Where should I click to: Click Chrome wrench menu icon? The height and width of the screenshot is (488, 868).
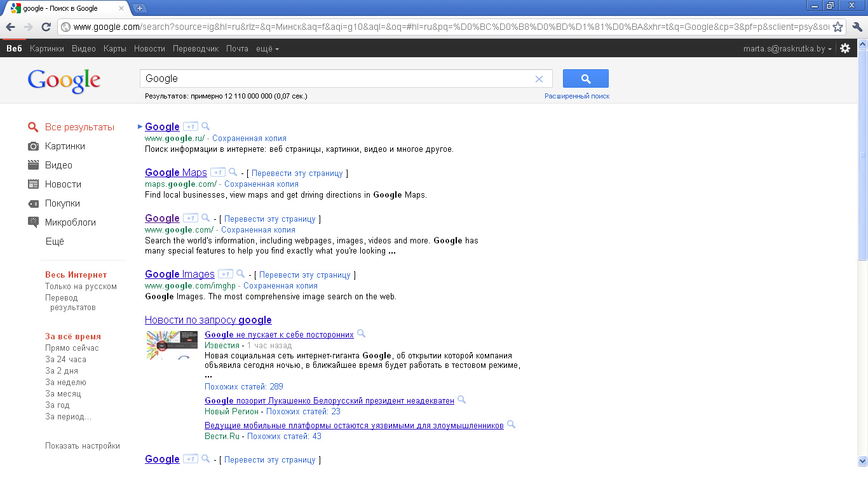tap(857, 27)
